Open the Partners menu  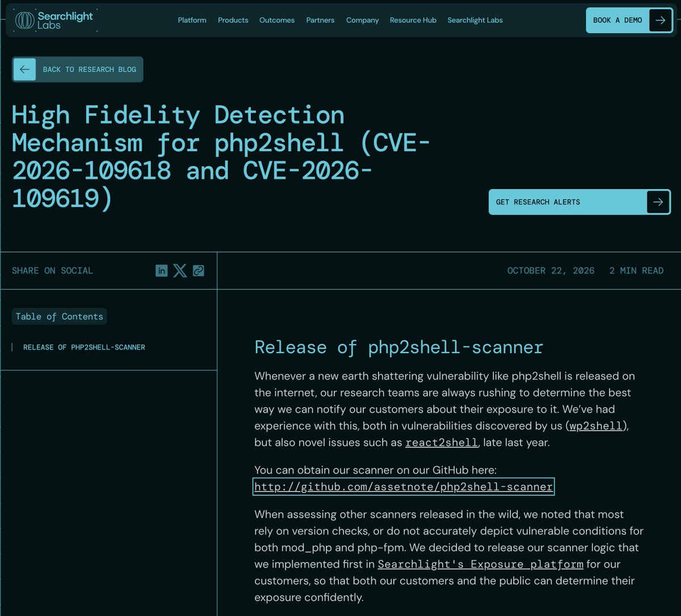coord(321,20)
